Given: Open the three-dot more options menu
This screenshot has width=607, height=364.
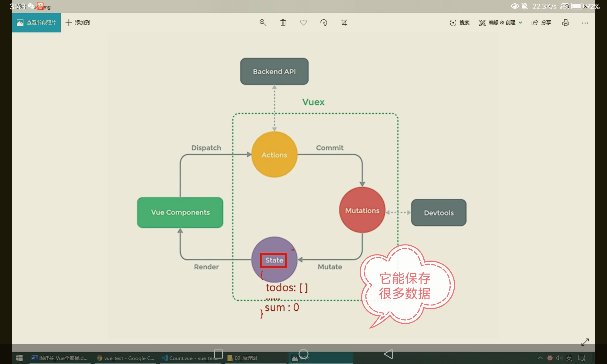Looking at the screenshot, I should [x=585, y=23].
